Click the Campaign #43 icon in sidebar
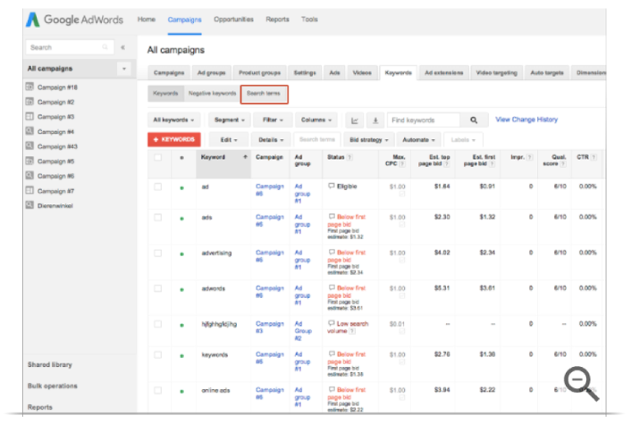Image resolution: width=640 pixels, height=432 pixels. pyautogui.click(x=29, y=146)
